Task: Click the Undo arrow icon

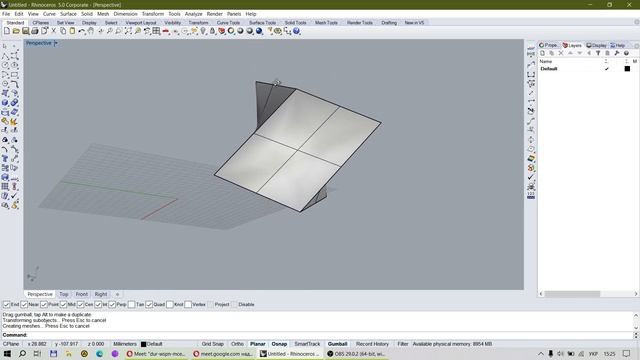Action: tap(82, 31)
